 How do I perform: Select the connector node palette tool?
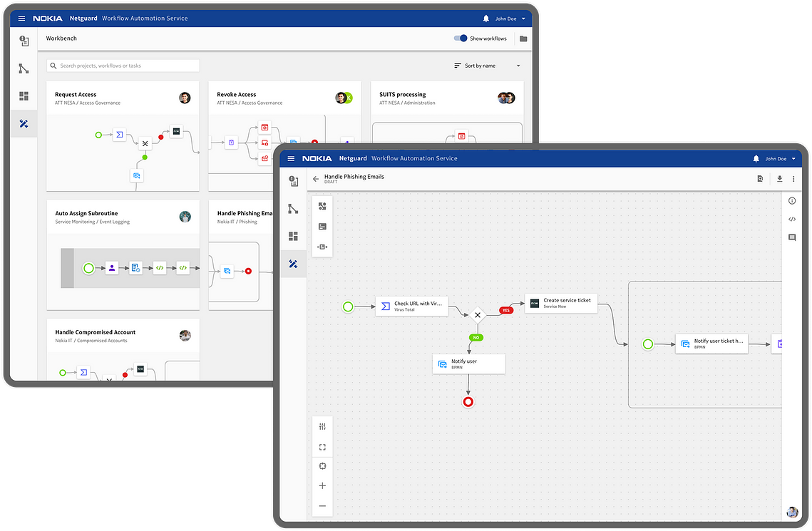(322, 247)
